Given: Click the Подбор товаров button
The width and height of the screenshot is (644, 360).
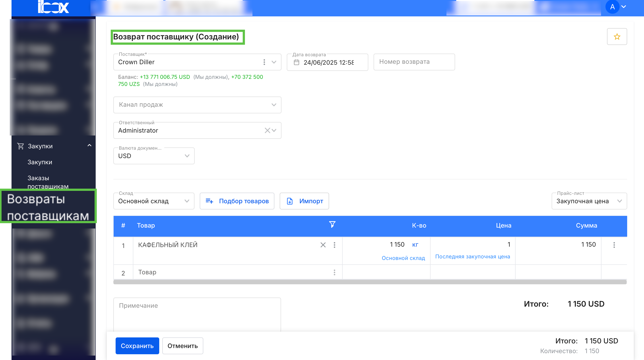Looking at the screenshot, I should (237, 201).
